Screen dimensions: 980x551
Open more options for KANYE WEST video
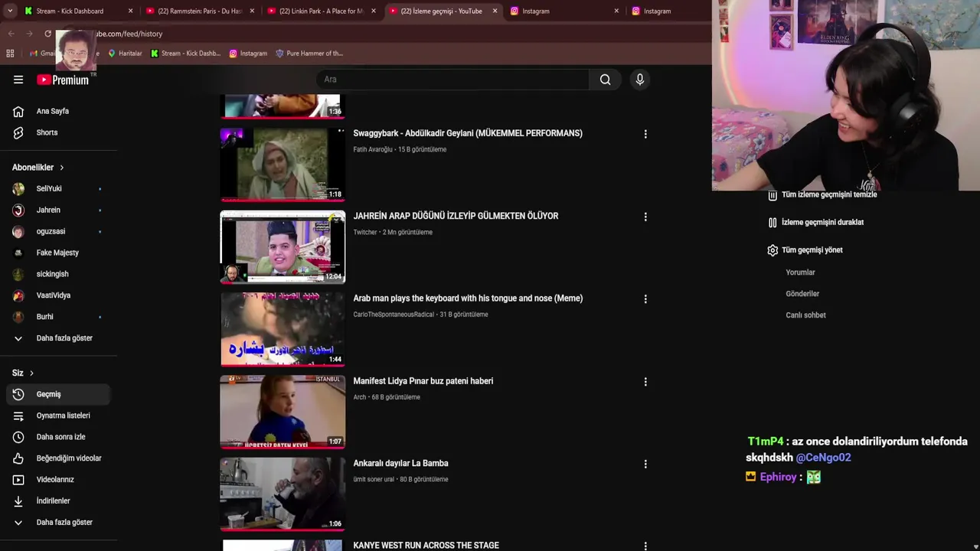645,546
